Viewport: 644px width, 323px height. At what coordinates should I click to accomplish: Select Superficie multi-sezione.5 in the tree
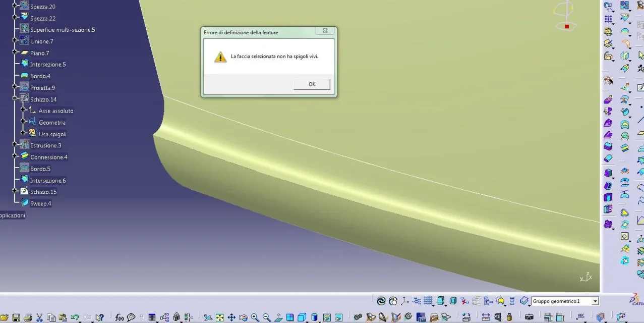[63, 30]
